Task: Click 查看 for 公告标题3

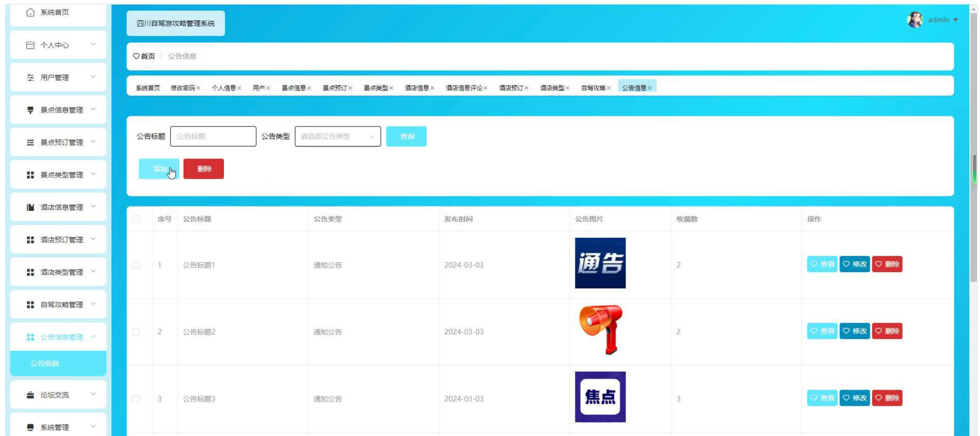Action: click(822, 398)
